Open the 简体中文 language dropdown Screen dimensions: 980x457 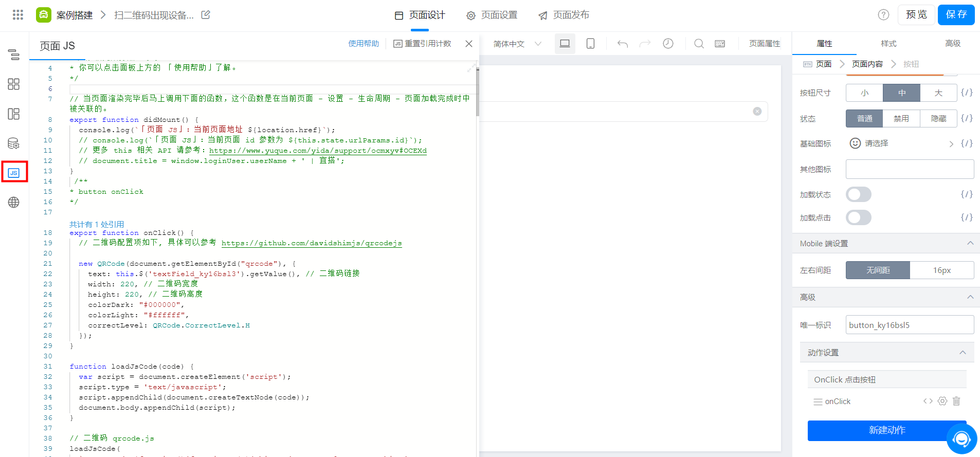517,44
